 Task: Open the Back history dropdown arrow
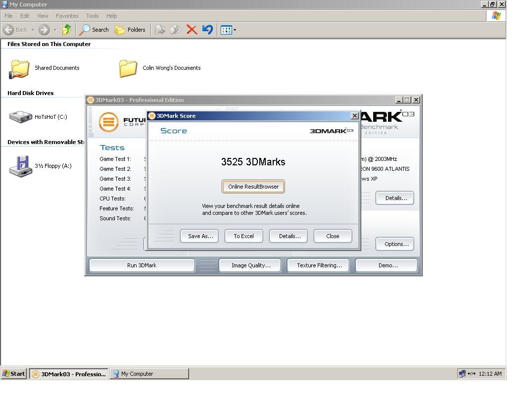(33, 30)
